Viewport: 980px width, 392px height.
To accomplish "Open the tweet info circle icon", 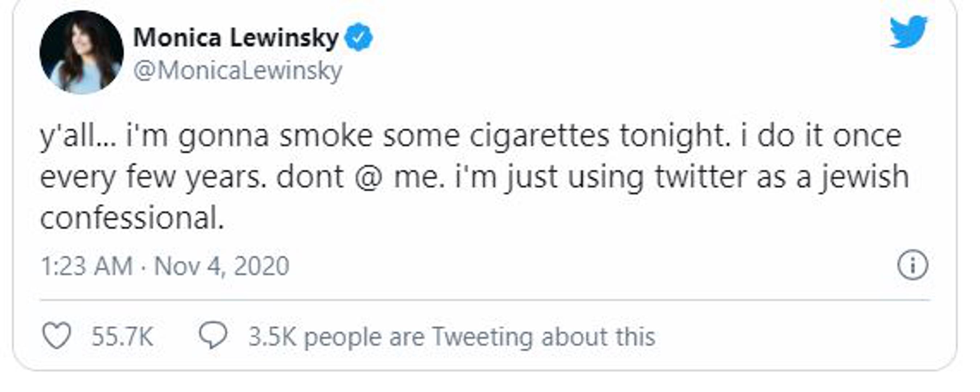I will point(912,265).
